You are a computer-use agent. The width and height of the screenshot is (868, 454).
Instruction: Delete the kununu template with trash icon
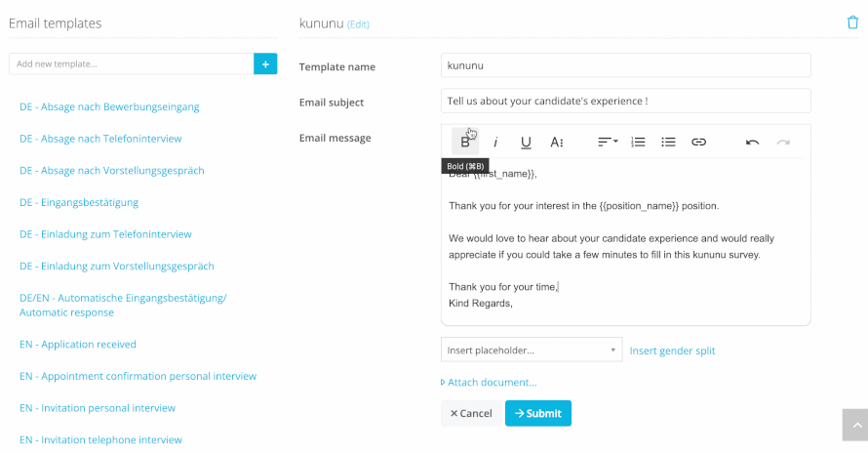click(852, 22)
